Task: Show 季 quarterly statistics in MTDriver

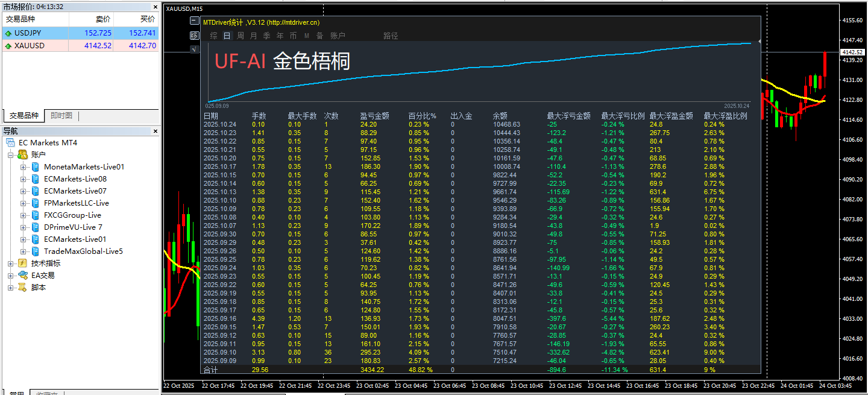Action: [266, 35]
